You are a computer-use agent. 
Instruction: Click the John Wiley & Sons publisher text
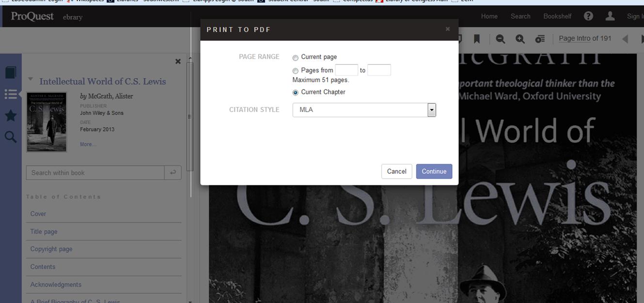(x=102, y=113)
